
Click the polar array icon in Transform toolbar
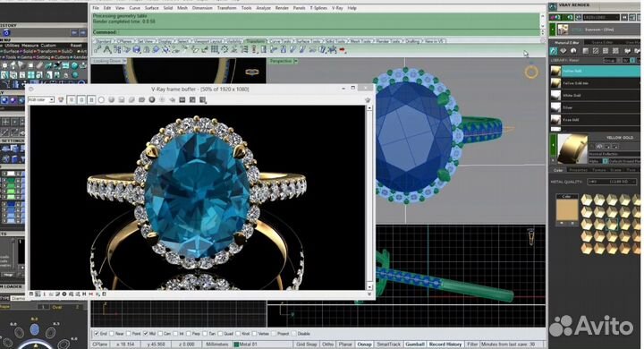(225, 50)
